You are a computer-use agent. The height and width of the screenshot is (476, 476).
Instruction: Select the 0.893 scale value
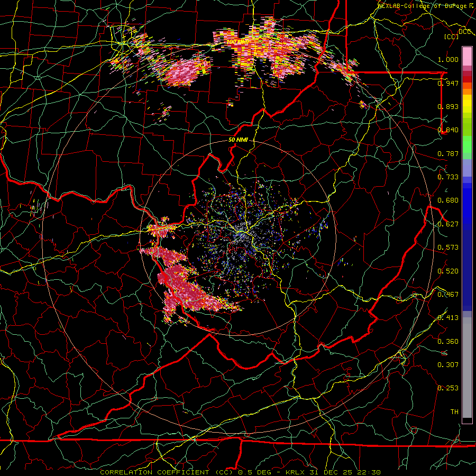[448, 106]
